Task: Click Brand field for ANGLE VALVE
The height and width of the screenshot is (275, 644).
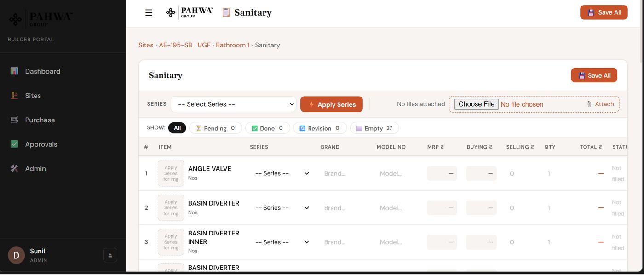Action: (345, 173)
